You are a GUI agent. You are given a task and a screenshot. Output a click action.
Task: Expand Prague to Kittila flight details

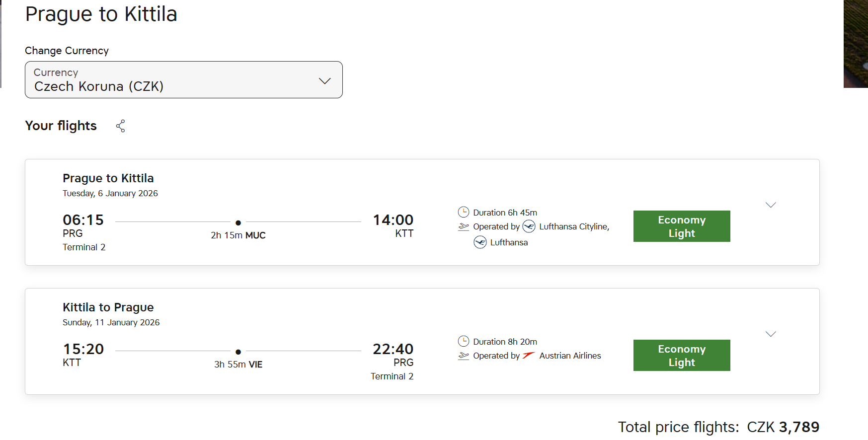[x=771, y=205]
